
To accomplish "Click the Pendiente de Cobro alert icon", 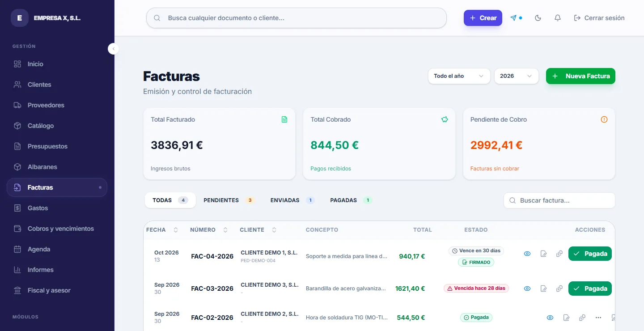I will (x=604, y=119).
